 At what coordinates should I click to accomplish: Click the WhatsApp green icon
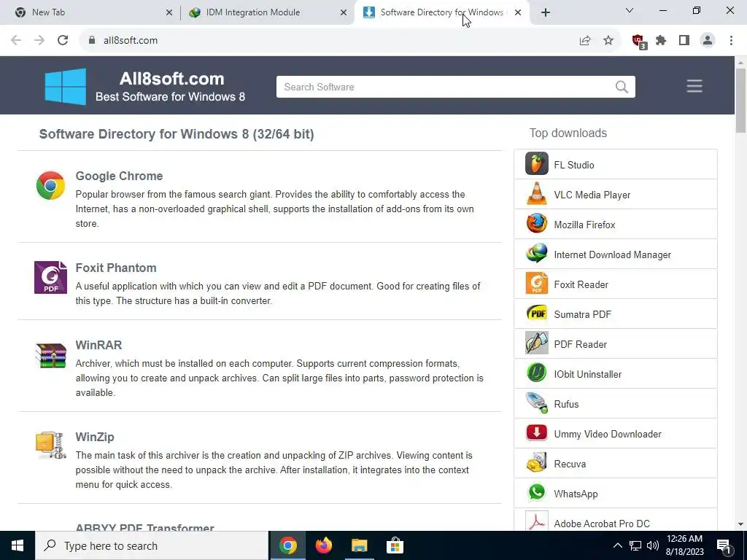[x=536, y=493]
